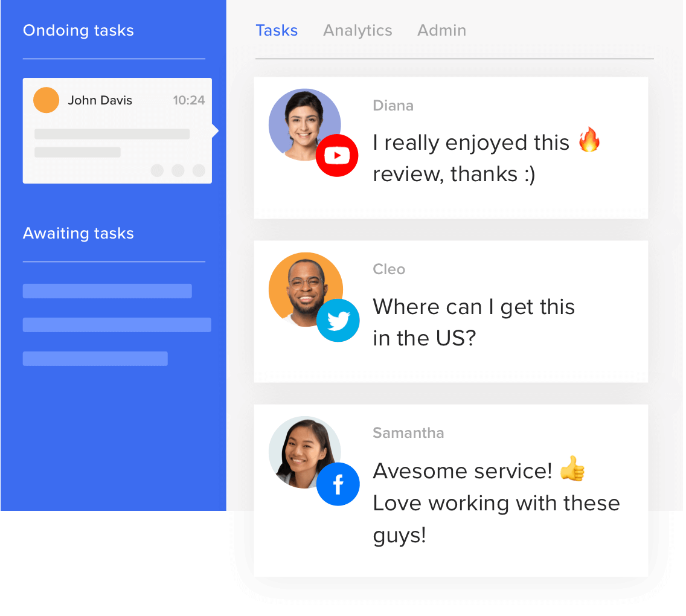The width and height of the screenshot is (686, 616).
Task: Switch to the Tasks tab
Action: (x=277, y=30)
